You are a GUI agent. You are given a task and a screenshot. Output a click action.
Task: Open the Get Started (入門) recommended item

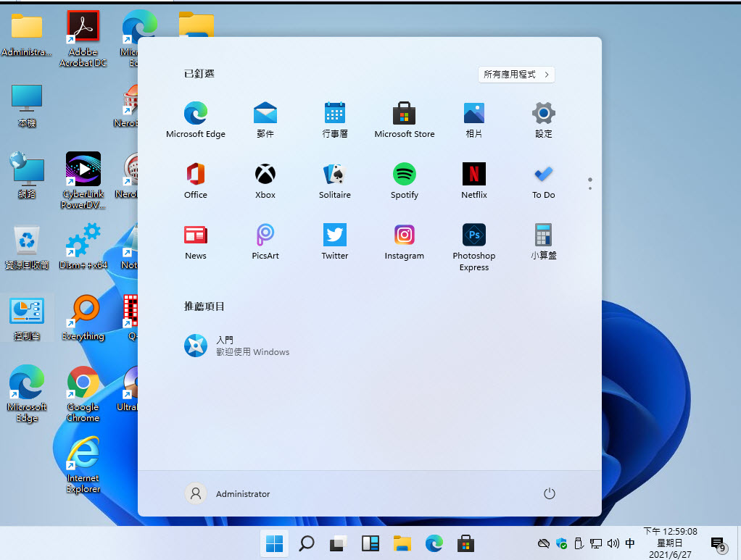pos(236,346)
